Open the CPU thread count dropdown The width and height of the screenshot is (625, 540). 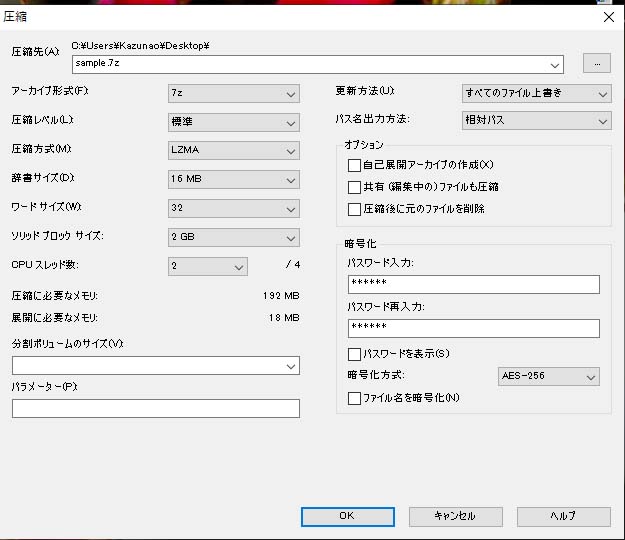[x=207, y=267]
